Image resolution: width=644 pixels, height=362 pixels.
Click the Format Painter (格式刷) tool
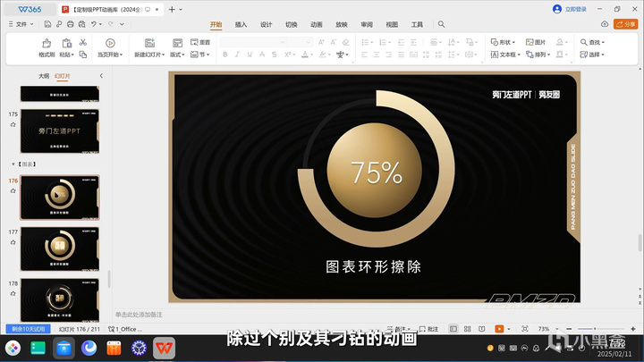tap(47, 47)
